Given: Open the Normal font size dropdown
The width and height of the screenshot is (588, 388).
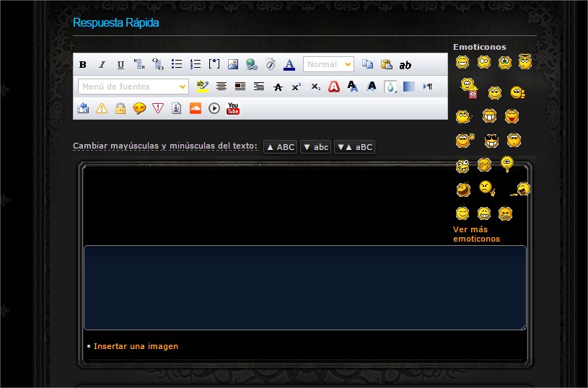Looking at the screenshot, I should tap(328, 64).
